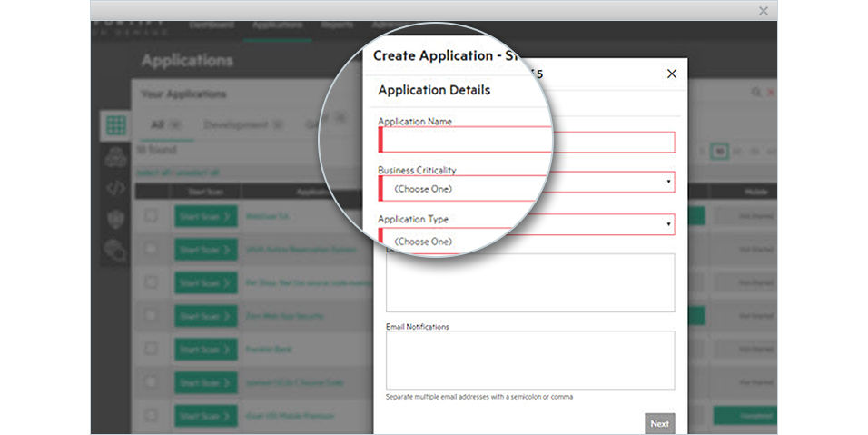Open the grid view icon in sidebar
Image resolution: width=868 pixels, height=435 pixels.
[115, 125]
